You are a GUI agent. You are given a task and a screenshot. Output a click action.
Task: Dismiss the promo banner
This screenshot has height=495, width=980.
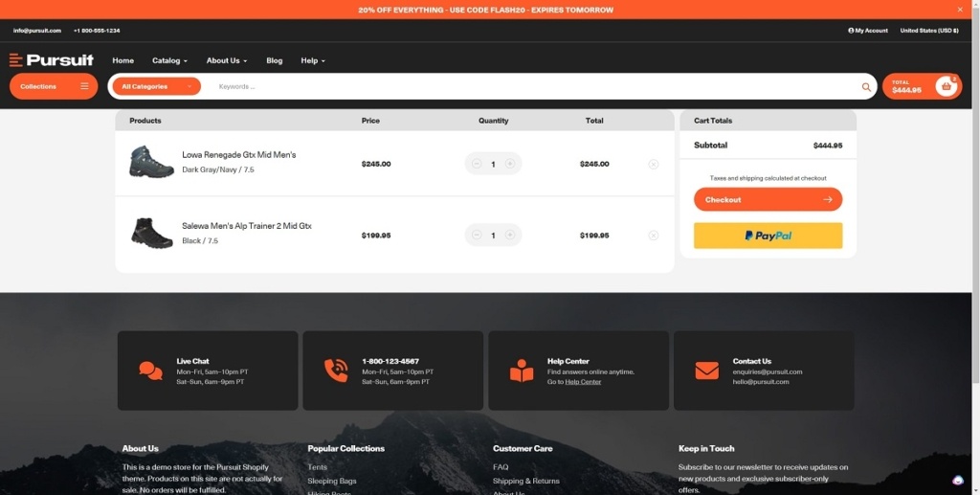coord(960,10)
